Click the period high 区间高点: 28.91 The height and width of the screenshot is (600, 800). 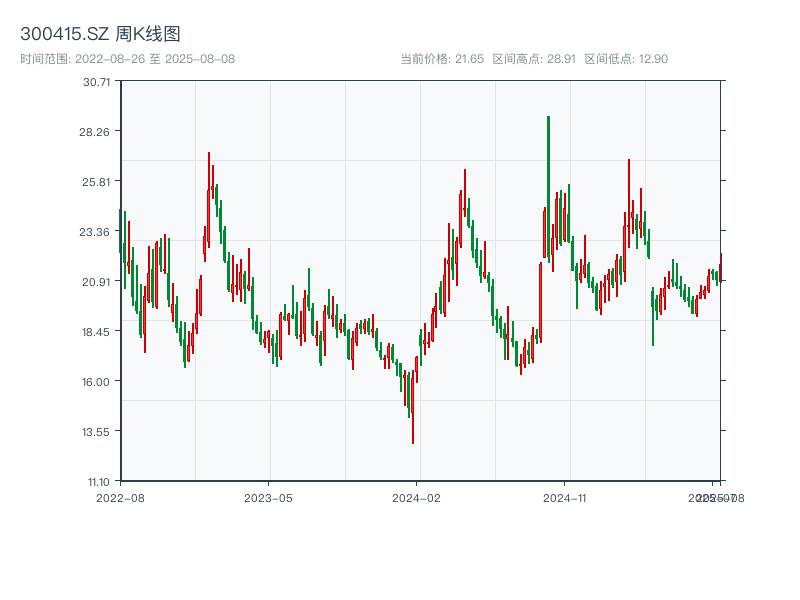click(x=534, y=59)
